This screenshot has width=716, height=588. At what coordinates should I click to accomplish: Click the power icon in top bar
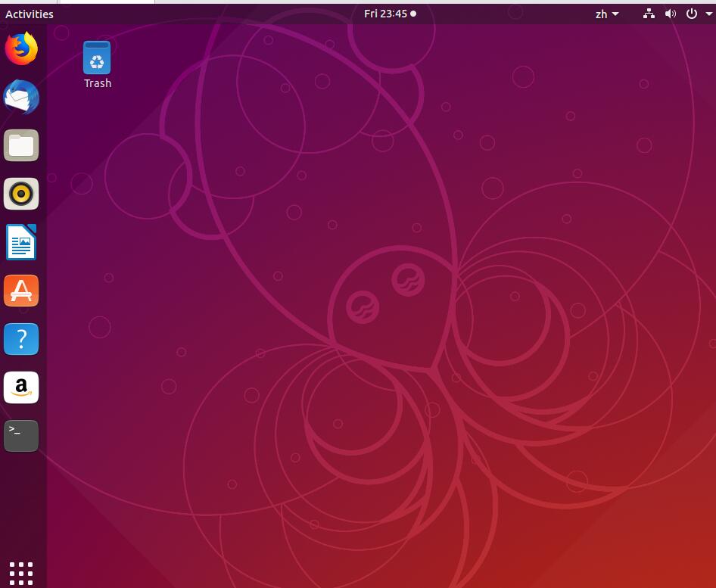pyautogui.click(x=691, y=14)
